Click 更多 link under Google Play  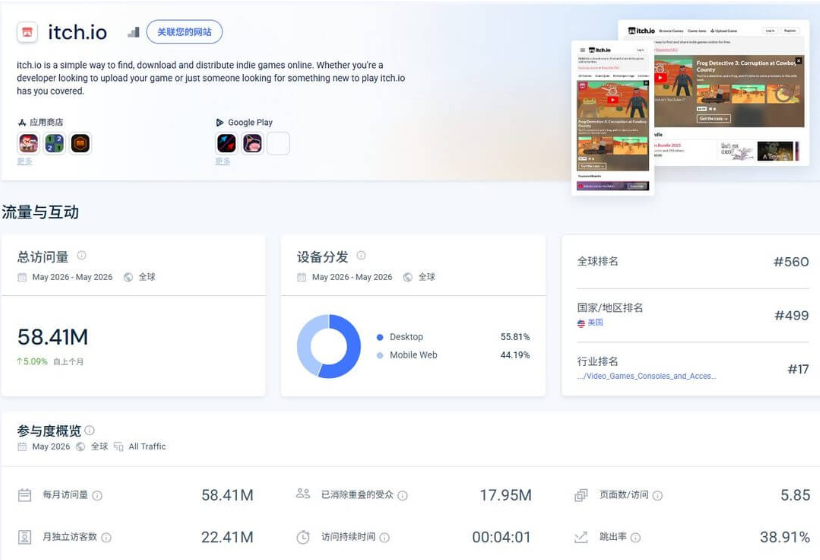tap(223, 161)
